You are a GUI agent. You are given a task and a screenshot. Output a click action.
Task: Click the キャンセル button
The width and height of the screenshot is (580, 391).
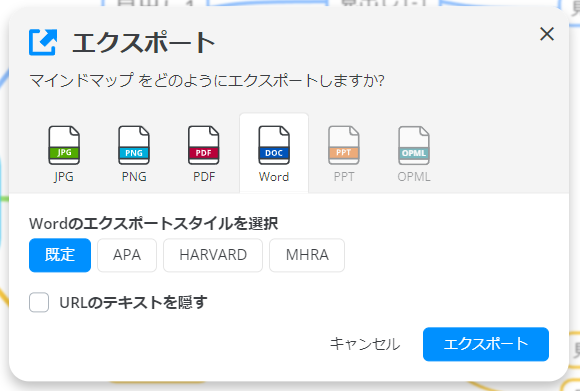pyautogui.click(x=365, y=344)
